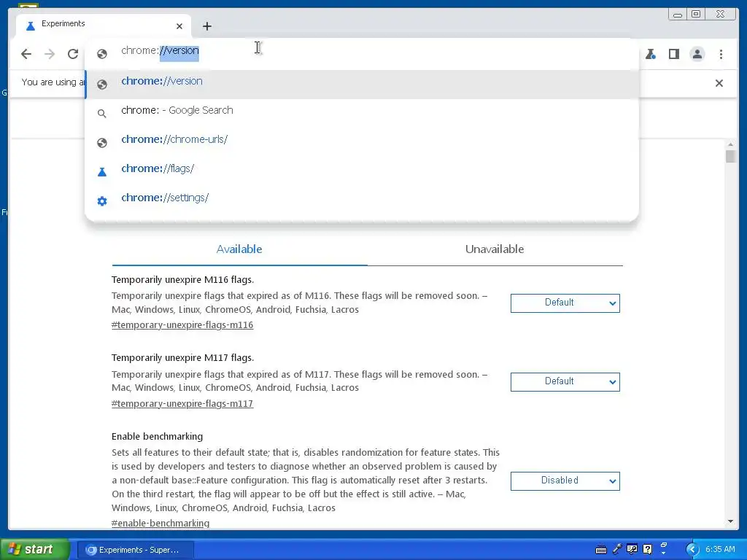The width and height of the screenshot is (747, 560).
Task: Follow the #temporary-unexpire-flags-m117 link
Action: (x=182, y=404)
